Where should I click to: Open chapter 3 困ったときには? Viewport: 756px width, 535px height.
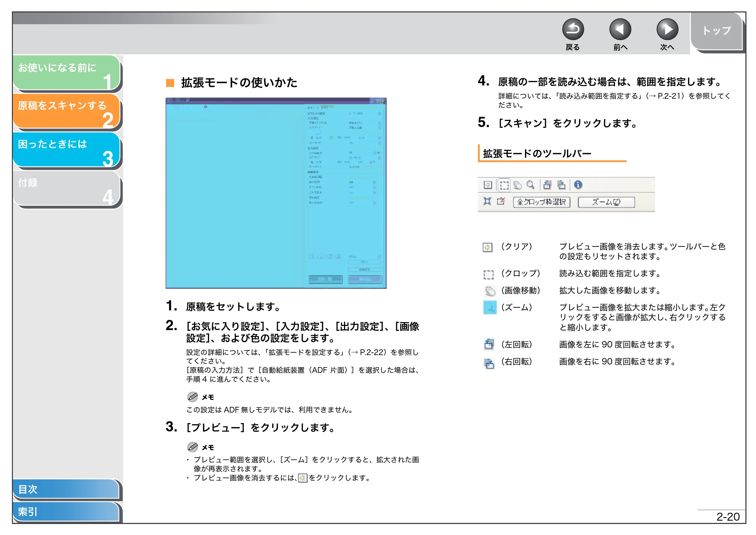[67, 150]
